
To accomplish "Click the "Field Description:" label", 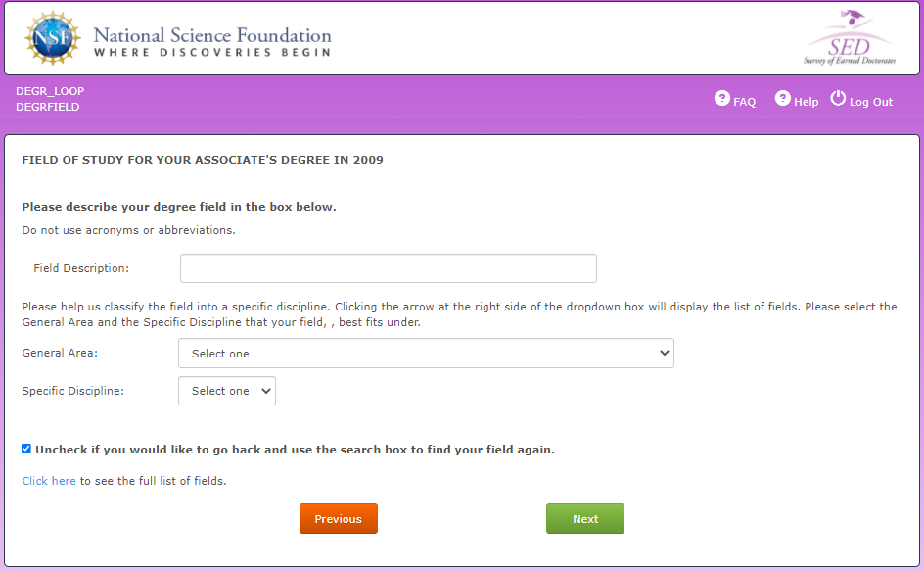I will coord(81,268).
